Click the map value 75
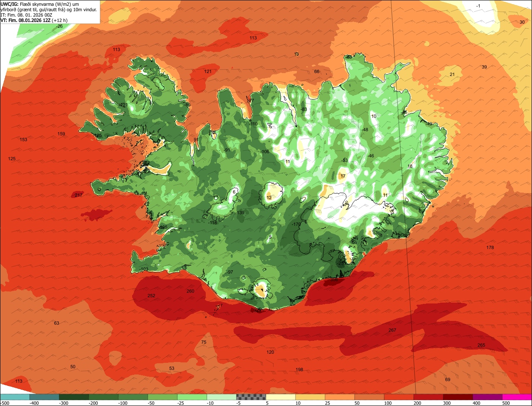532x406 pixels. pyautogui.click(x=204, y=342)
